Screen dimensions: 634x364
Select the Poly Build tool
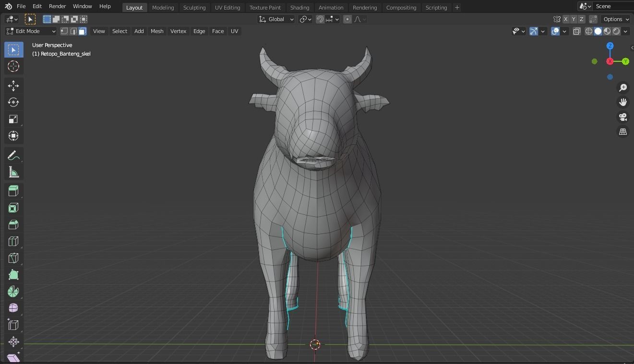pos(13,275)
